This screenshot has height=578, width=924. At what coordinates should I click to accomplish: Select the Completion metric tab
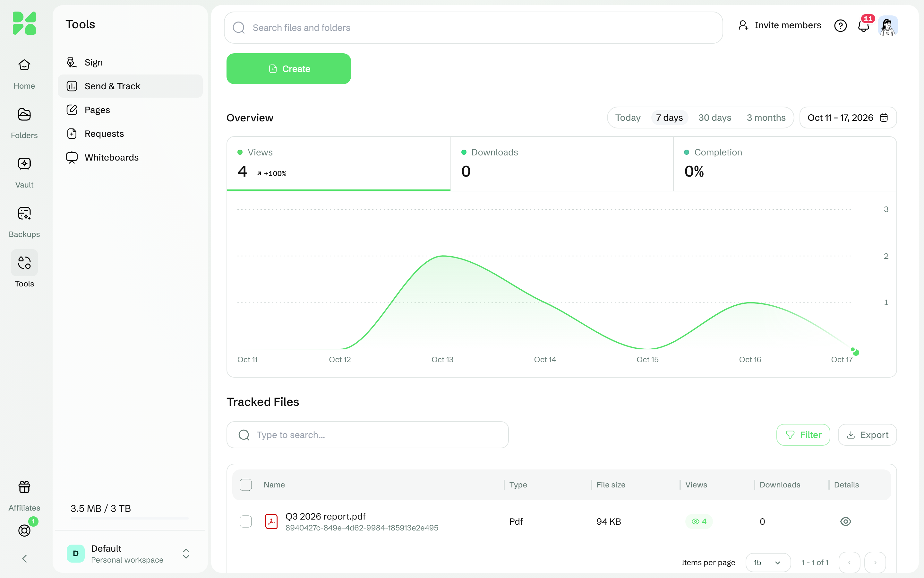pos(785,164)
